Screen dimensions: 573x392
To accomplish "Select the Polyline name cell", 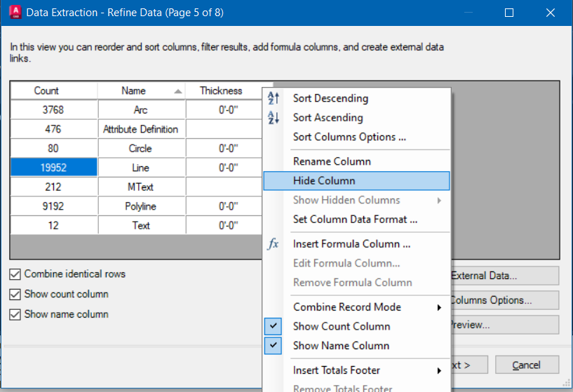I will point(140,206).
